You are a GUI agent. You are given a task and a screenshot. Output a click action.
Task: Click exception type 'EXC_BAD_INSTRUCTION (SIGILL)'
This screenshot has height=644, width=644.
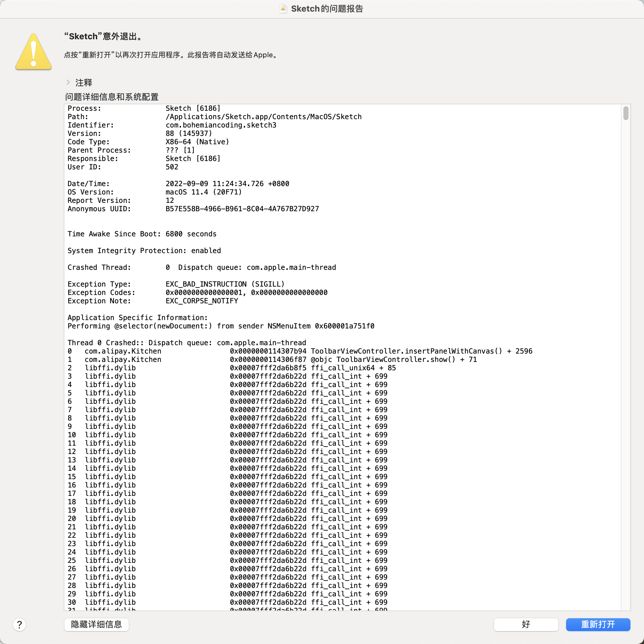[225, 284]
